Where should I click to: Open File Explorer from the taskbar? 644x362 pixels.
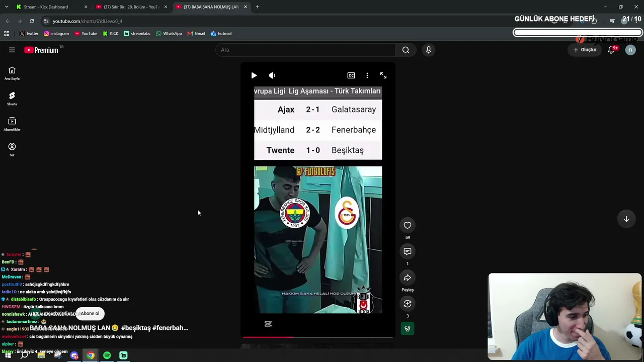[x=41, y=355]
